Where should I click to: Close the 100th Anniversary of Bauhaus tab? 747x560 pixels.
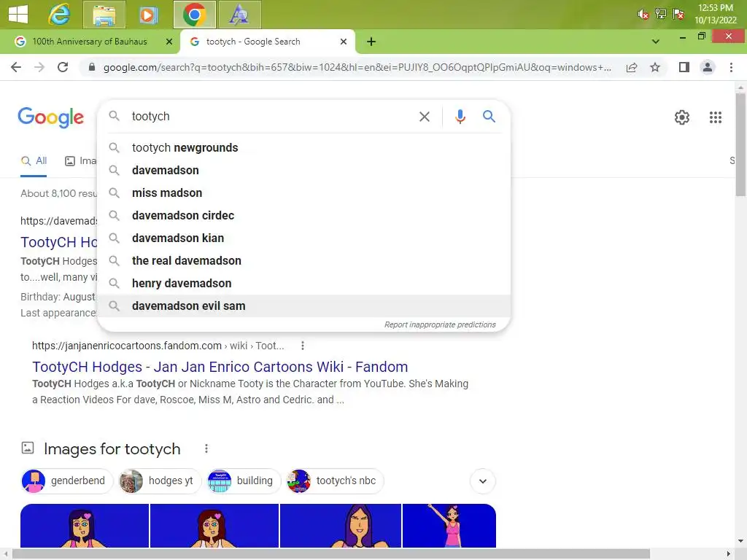coord(169,42)
